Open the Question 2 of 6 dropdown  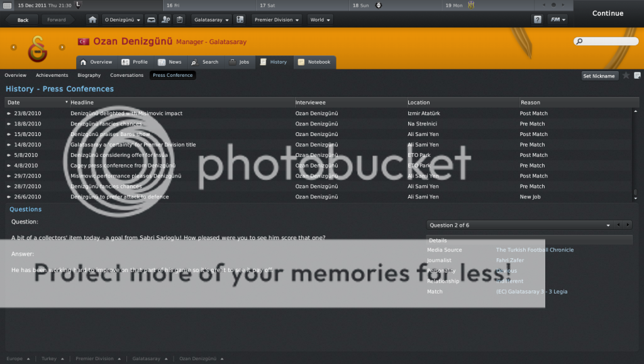[x=519, y=225]
